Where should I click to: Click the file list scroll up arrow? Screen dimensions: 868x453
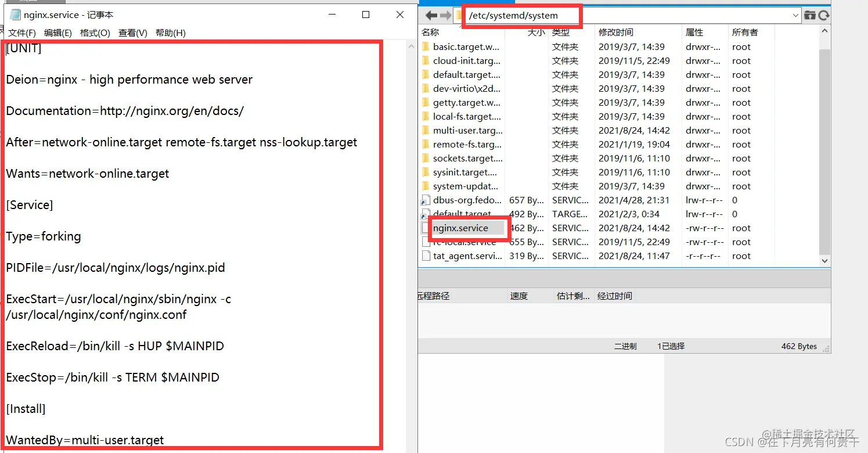pos(824,33)
